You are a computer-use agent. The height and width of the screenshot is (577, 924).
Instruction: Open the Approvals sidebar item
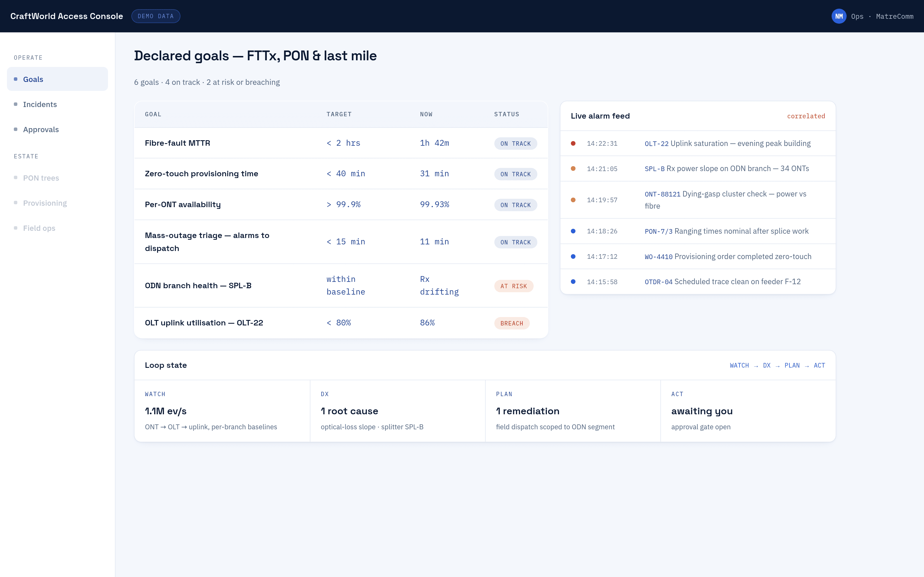coord(57,129)
